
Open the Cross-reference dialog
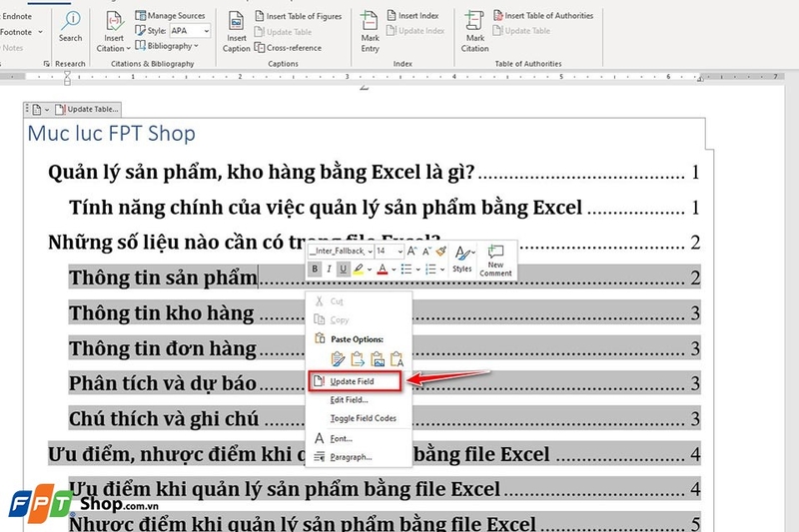click(x=288, y=48)
